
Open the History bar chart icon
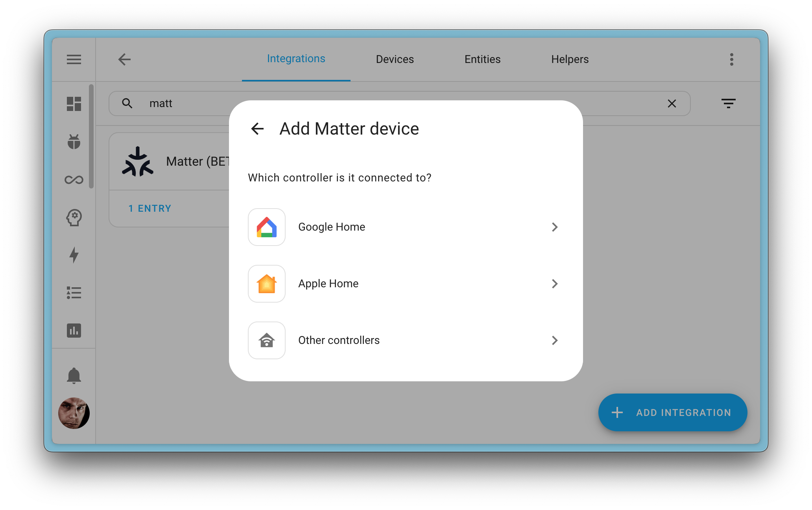click(74, 330)
